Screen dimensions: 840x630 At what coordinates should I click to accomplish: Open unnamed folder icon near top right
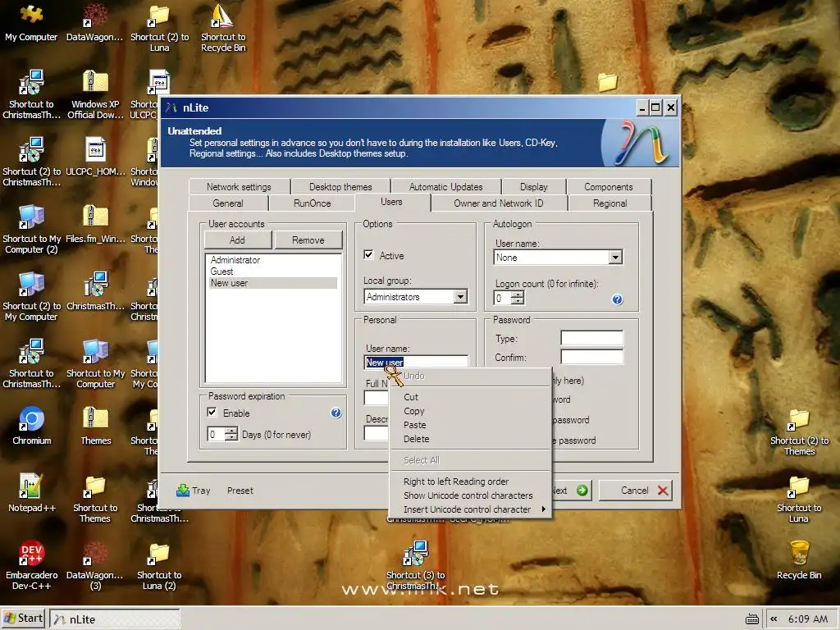(x=608, y=82)
